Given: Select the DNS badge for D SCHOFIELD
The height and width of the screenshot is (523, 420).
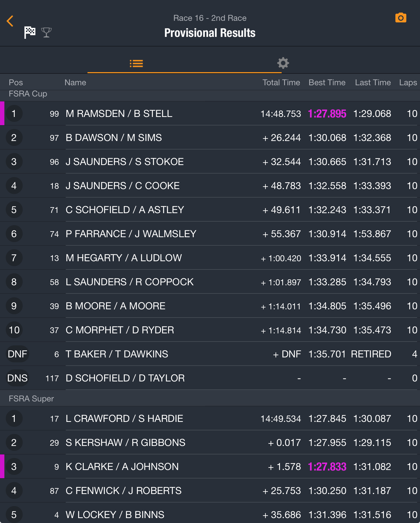Looking at the screenshot, I should 17,378.
